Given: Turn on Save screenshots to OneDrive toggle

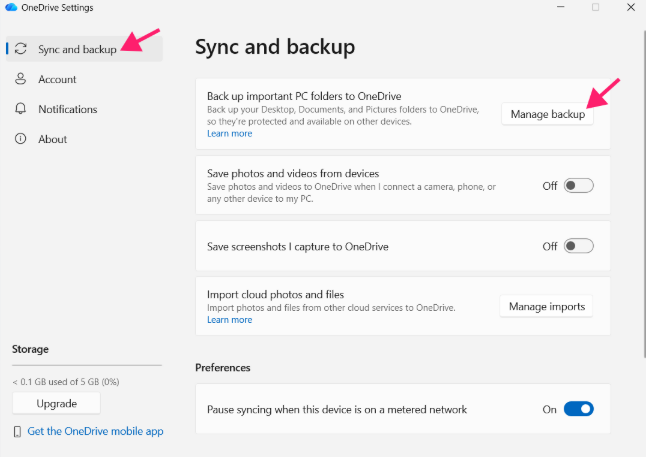Looking at the screenshot, I should coord(578,246).
